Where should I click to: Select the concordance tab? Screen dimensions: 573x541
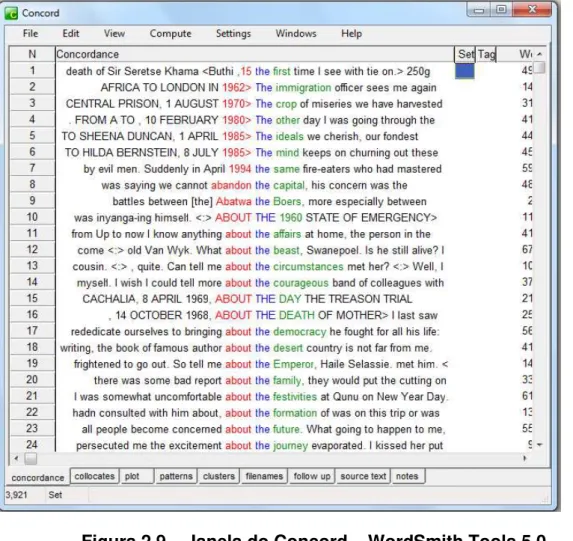point(38,477)
